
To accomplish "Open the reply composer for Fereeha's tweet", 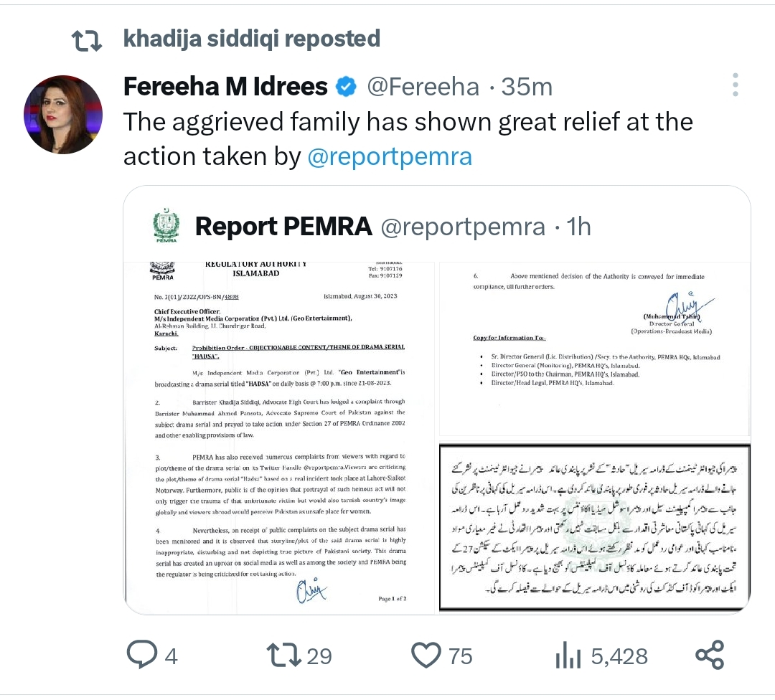I will [x=142, y=653].
